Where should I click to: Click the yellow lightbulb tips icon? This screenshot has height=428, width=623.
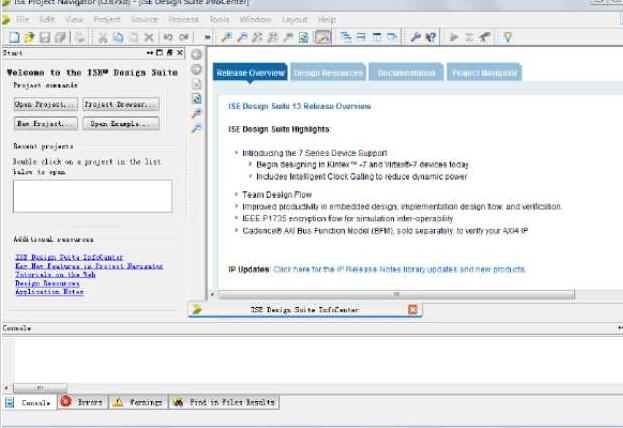tap(507, 37)
